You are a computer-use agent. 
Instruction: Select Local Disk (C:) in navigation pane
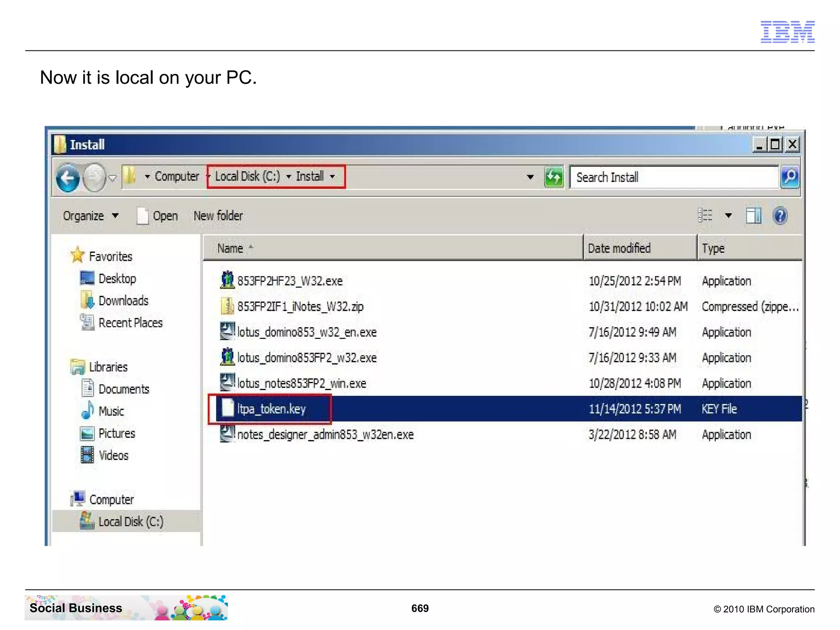point(131,522)
